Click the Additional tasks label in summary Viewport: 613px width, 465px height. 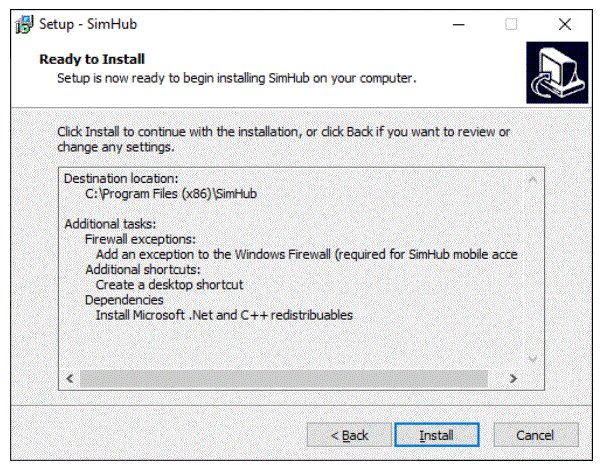coord(110,224)
